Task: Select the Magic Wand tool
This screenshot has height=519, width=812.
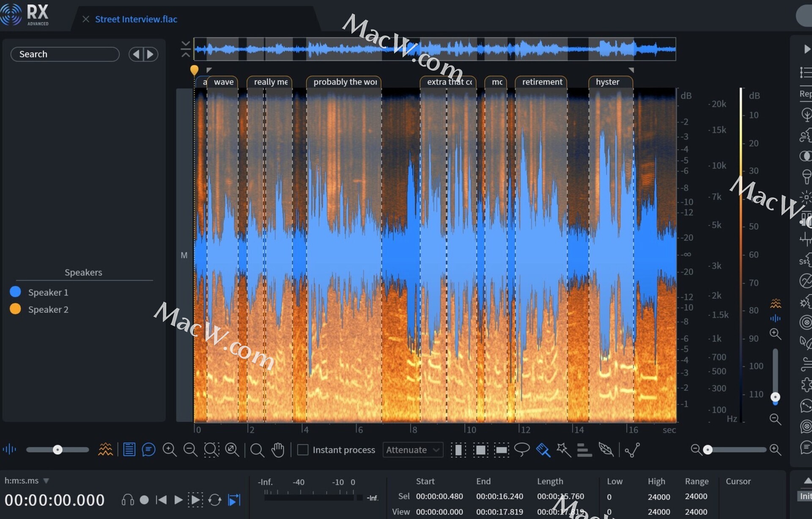Action: coord(563,450)
